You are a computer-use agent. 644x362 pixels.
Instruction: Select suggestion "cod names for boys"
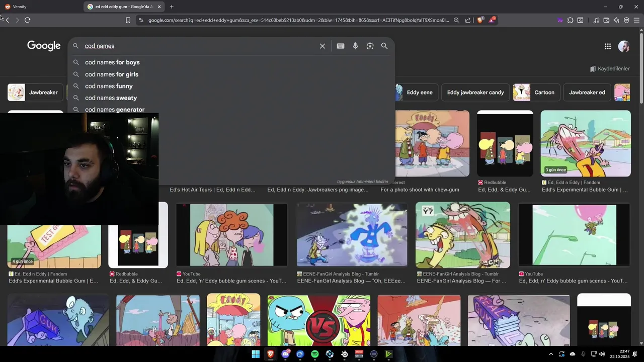point(231,62)
